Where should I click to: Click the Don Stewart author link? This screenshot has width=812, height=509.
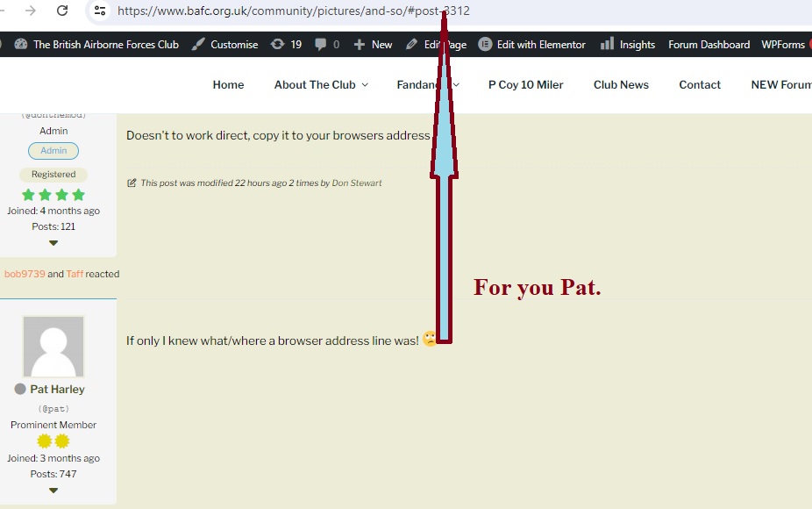pyautogui.click(x=357, y=183)
